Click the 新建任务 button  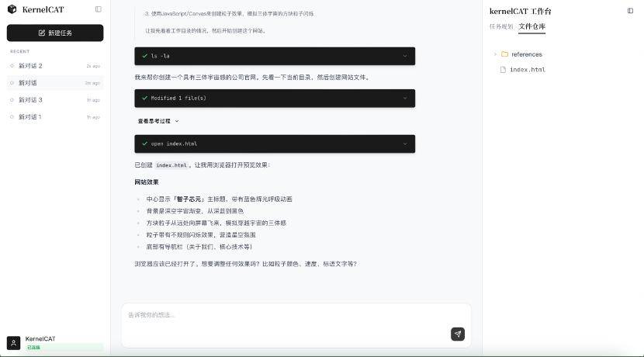(x=55, y=33)
